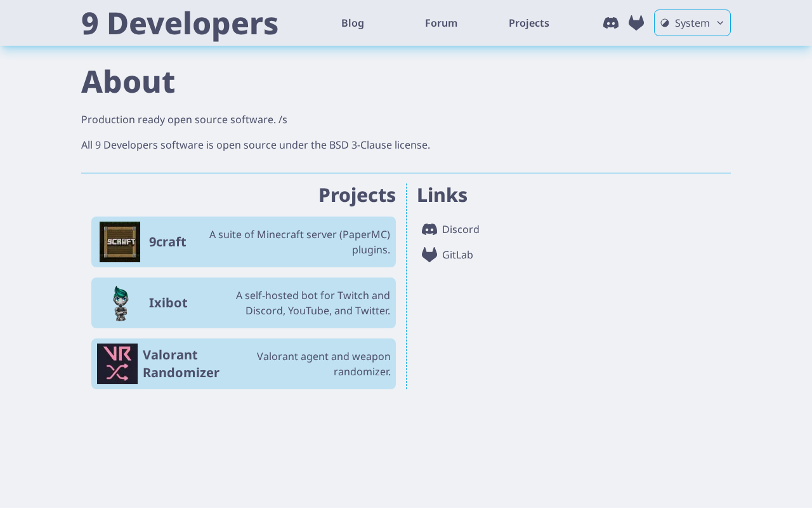Click the 9craft description about PaperMC plugins
812x508 pixels.
299,242
